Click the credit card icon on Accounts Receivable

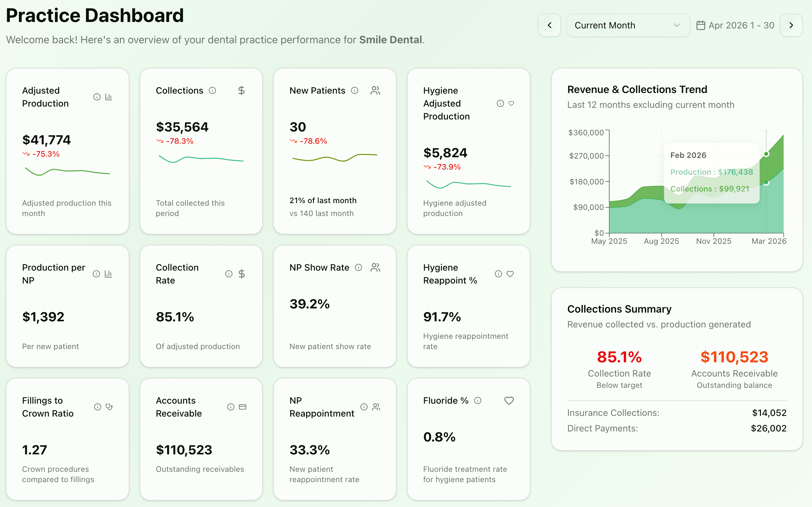(x=242, y=407)
